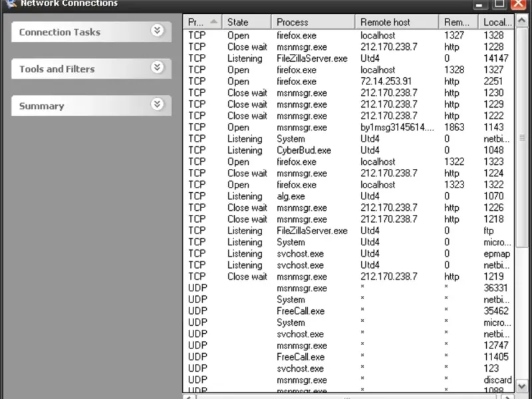532x399 pixels.
Task: Select firefox.exe row with local port 1322
Action: [348, 185]
